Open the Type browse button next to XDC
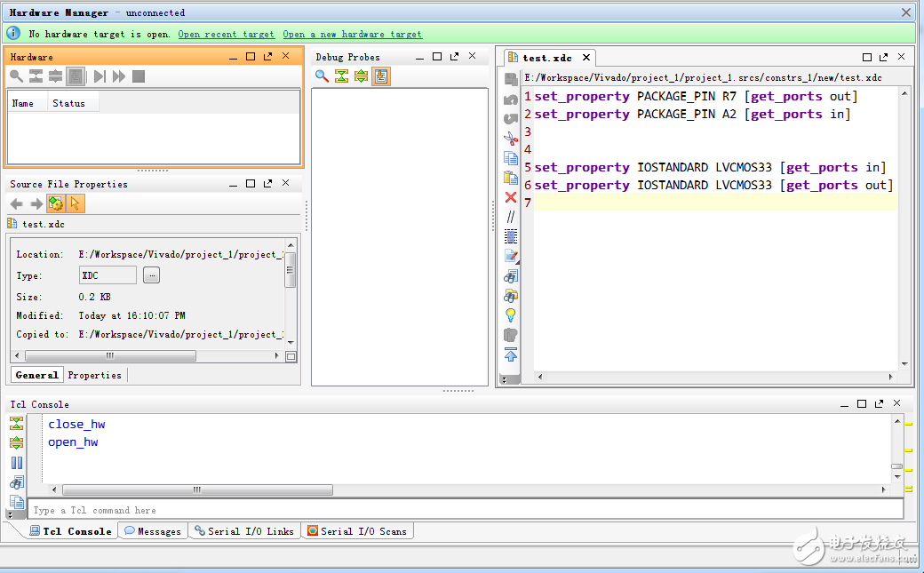924x573 pixels. click(x=152, y=275)
